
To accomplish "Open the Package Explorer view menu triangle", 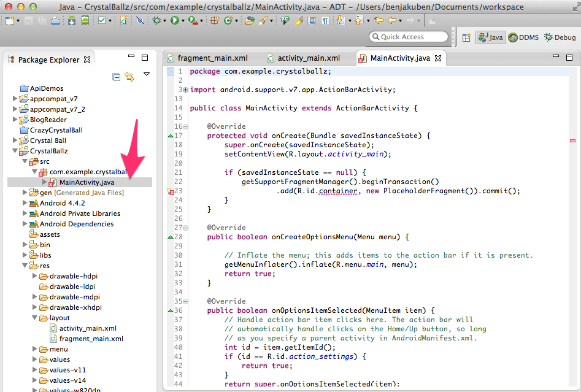I will [147, 74].
